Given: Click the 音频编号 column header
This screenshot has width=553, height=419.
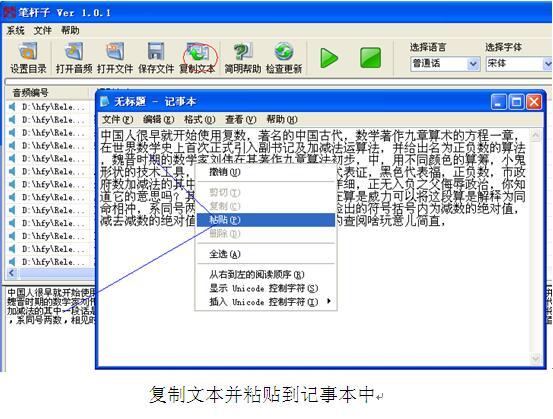Looking at the screenshot, I should point(48,93).
